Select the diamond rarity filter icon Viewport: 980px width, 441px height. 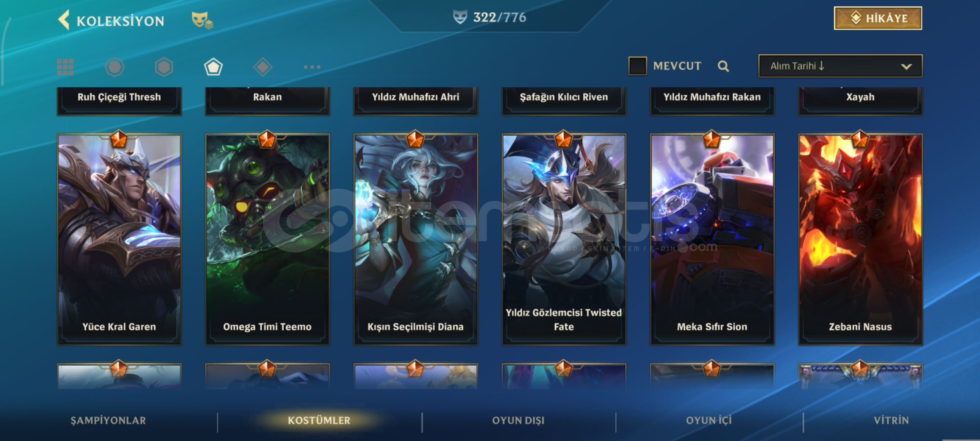(x=263, y=67)
